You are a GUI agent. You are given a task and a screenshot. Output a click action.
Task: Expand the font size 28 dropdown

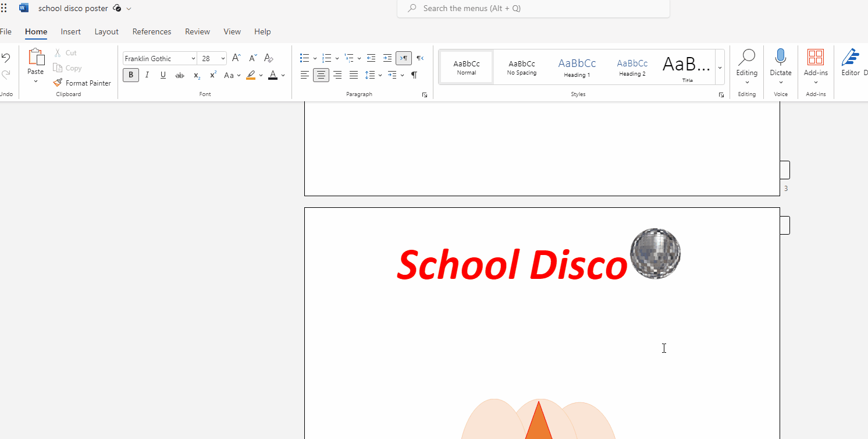(x=223, y=59)
